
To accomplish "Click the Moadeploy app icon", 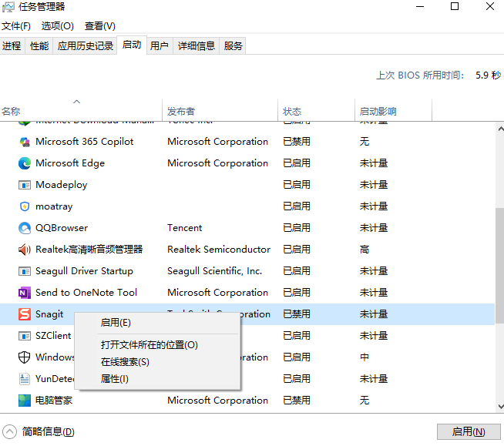I will click(x=25, y=185).
